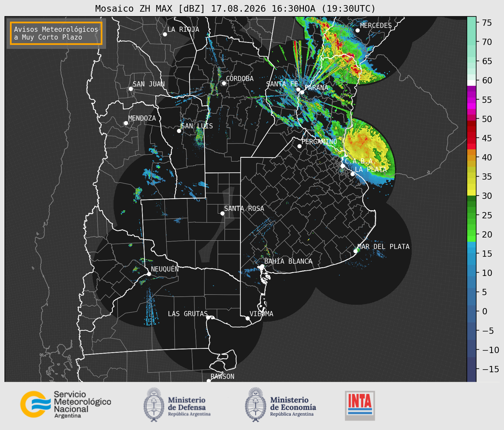Open Avisos Meteorológicos a Muy Corto Plazo box
This screenshot has width=504, height=430.
click(x=56, y=33)
